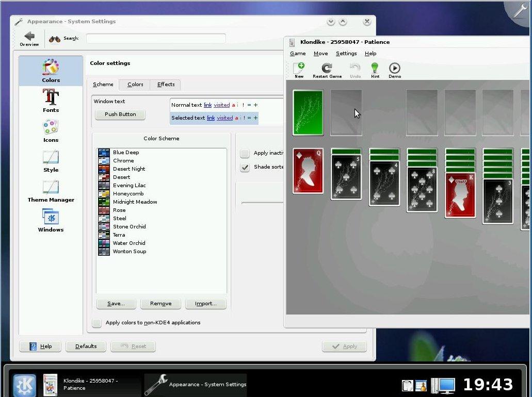Viewport: 532px width, 397px height.
Task: Open the Theme Manager category
Action: (51, 190)
